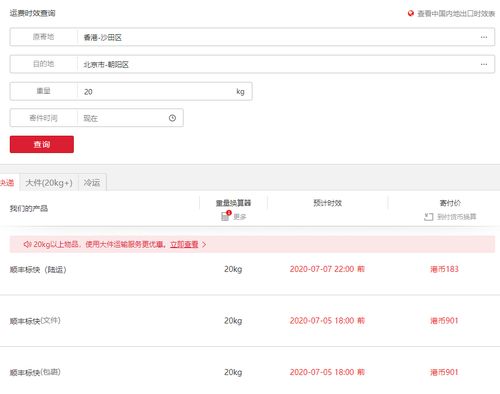Click 2020-07-05 18:00 前 in 顺丰标快(包裹) row
Viewport: 500px width, 394px height.
coord(327,372)
